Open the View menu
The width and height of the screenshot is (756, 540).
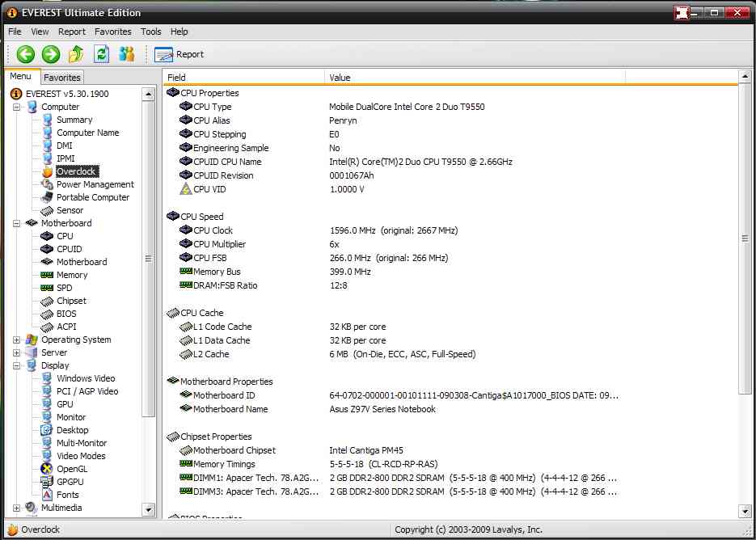pos(40,32)
